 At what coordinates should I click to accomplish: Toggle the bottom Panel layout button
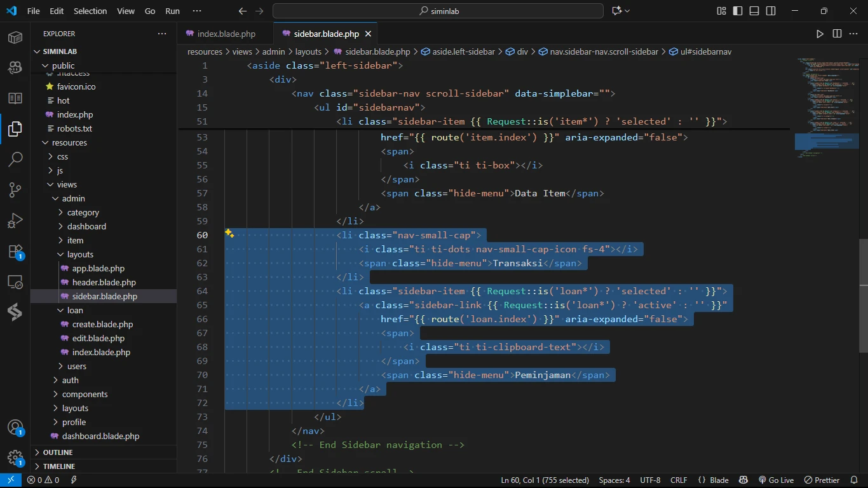[754, 11]
